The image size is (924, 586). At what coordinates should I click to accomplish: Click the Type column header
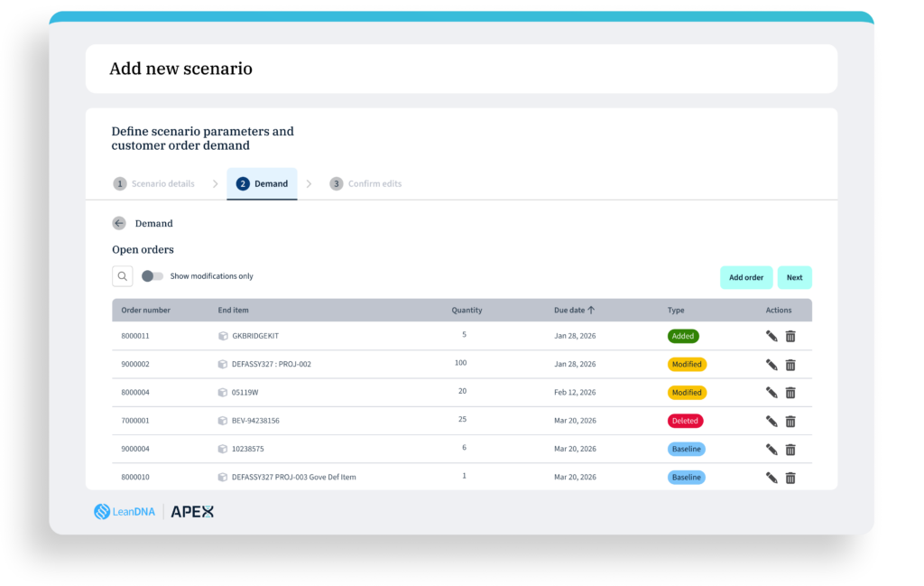(676, 310)
